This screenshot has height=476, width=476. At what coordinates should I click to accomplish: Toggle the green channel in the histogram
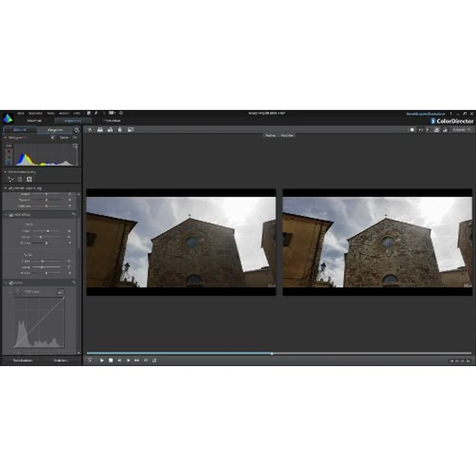(x=9, y=157)
